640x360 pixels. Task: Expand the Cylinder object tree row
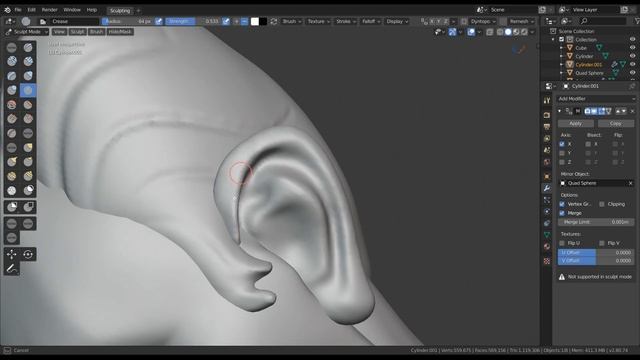tap(561, 56)
